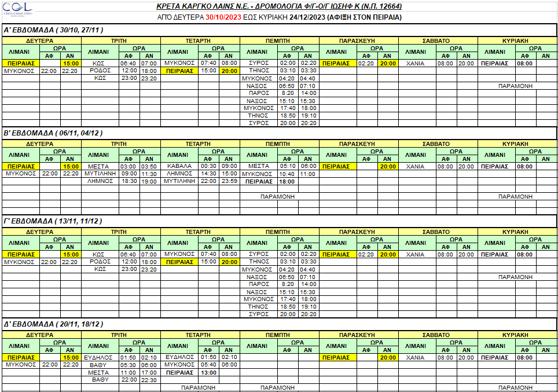The image size is (558, 392).
Task: Select ΜΥΚΟΝΟΣ port in Γ' week Monday
Action: [x=21, y=262]
